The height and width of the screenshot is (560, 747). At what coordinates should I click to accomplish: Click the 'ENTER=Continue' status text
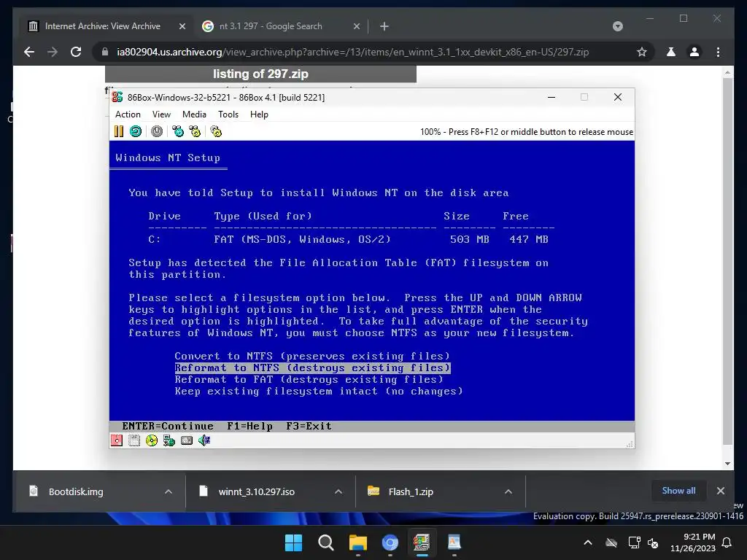pyautogui.click(x=168, y=426)
